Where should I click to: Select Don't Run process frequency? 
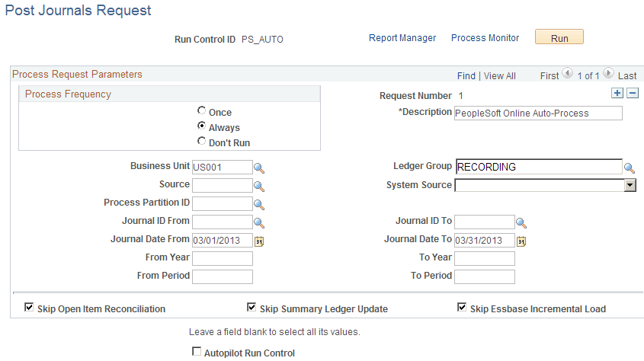point(201,141)
